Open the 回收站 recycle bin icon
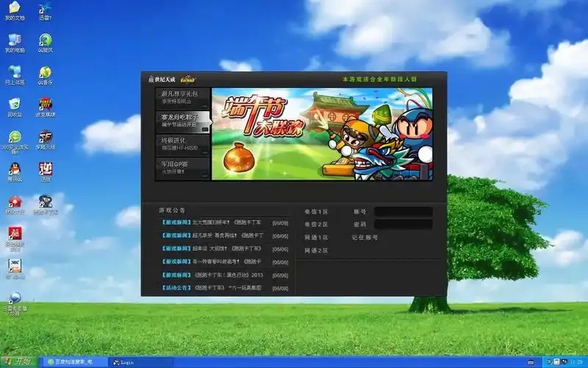Screen dimensions: 588x368 15,107
